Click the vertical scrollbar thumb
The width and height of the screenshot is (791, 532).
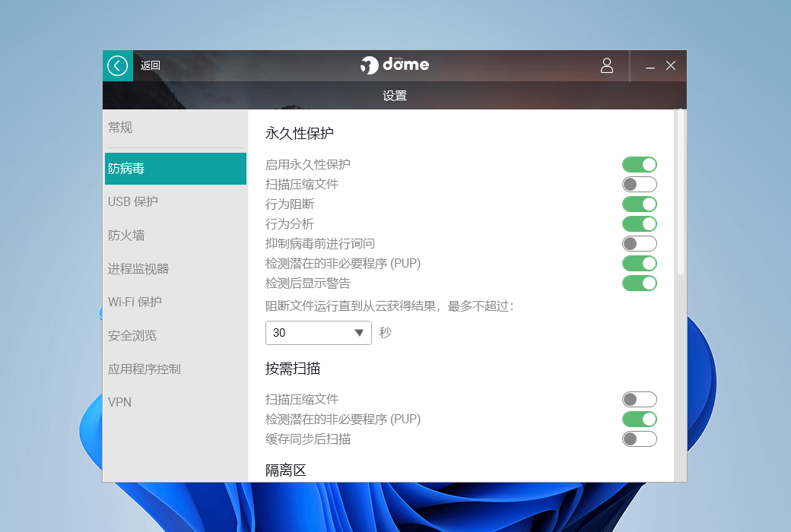tap(680, 192)
